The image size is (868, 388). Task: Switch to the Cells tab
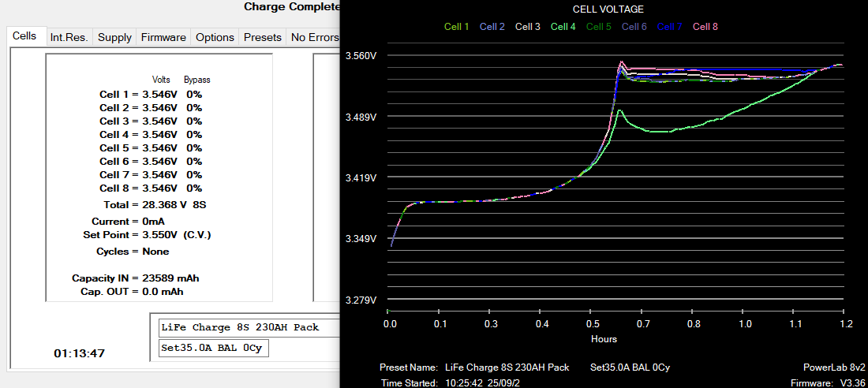(x=24, y=36)
